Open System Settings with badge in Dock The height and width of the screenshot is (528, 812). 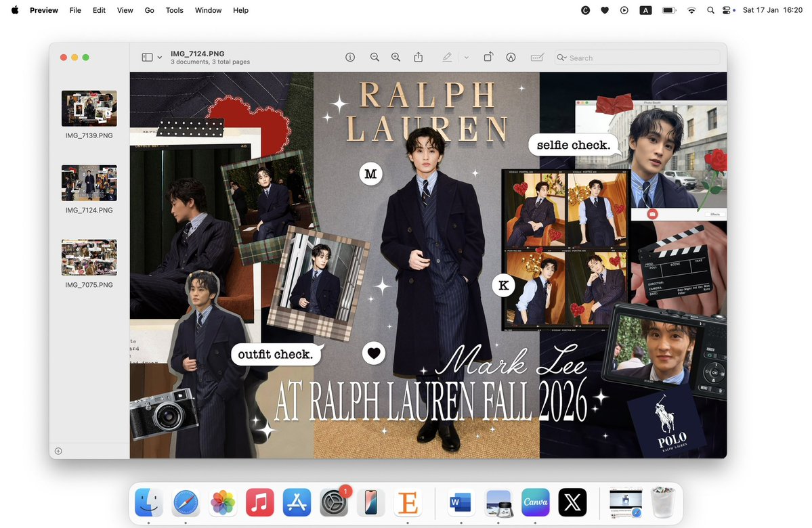coord(334,502)
